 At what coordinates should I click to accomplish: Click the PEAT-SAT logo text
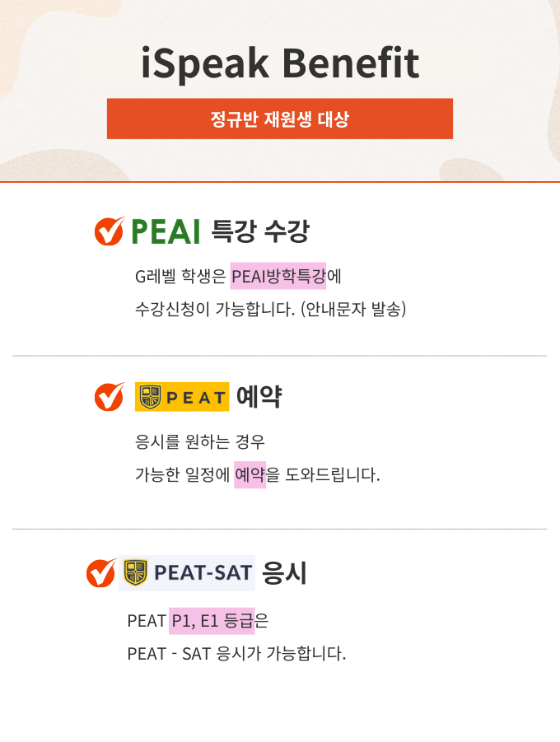coord(203,572)
